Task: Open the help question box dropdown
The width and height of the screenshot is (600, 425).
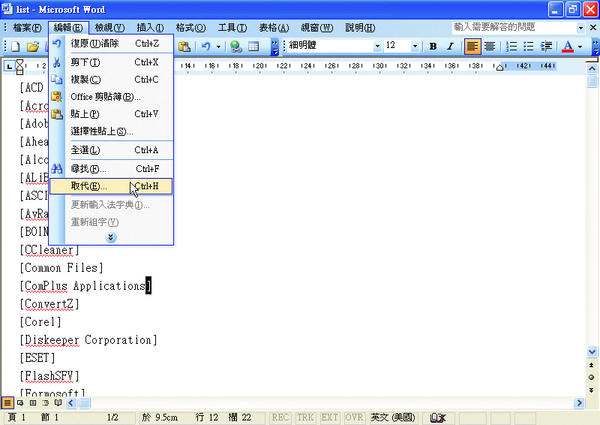Action: tap(580, 28)
